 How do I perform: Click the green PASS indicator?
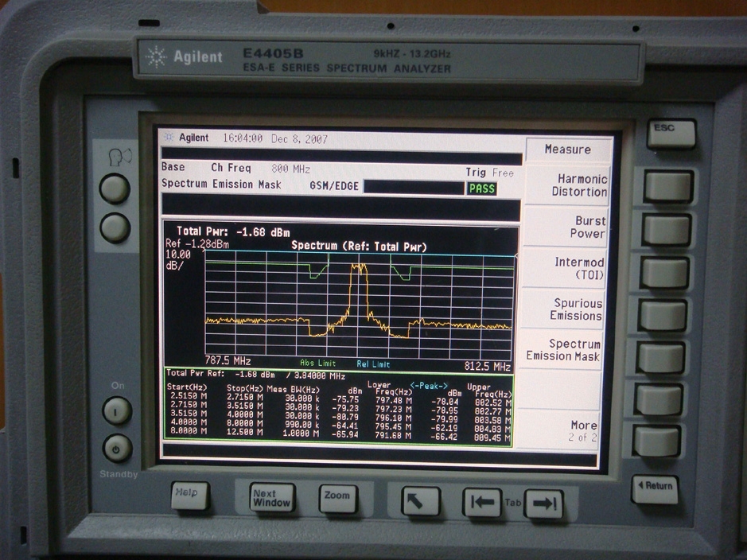point(481,189)
